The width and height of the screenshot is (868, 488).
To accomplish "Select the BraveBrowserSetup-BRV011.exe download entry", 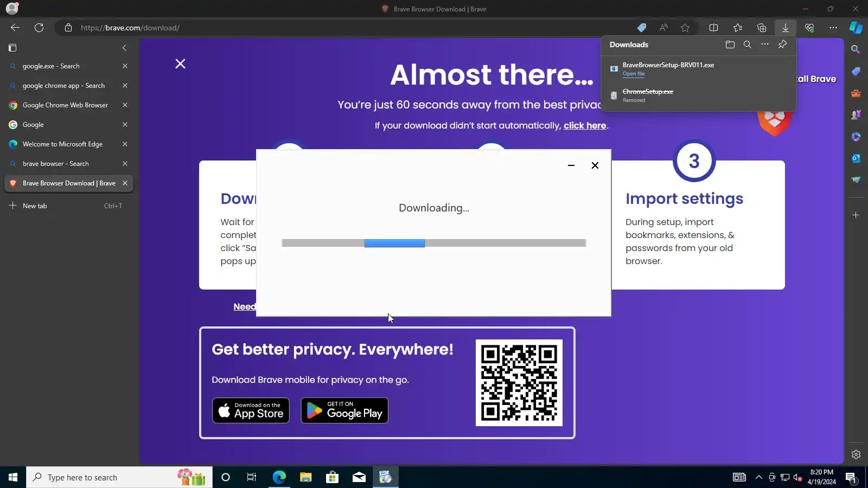I will tap(699, 69).
